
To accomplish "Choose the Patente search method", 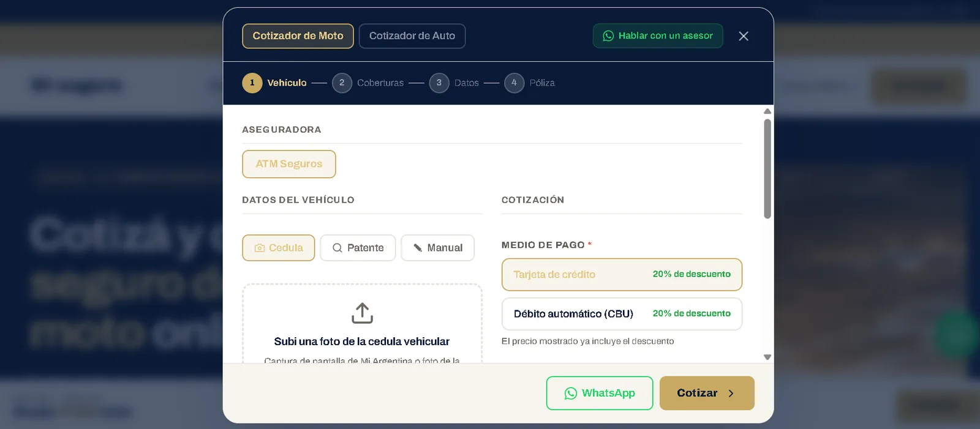I will 358,248.
